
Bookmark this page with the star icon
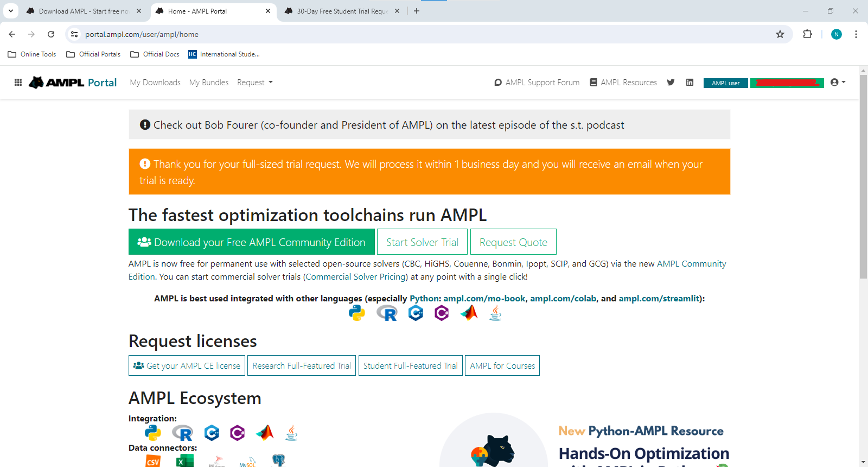click(x=780, y=34)
